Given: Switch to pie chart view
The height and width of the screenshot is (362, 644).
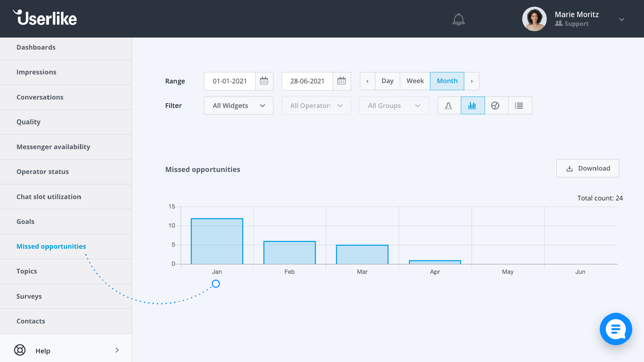Looking at the screenshot, I should point(496,106).
